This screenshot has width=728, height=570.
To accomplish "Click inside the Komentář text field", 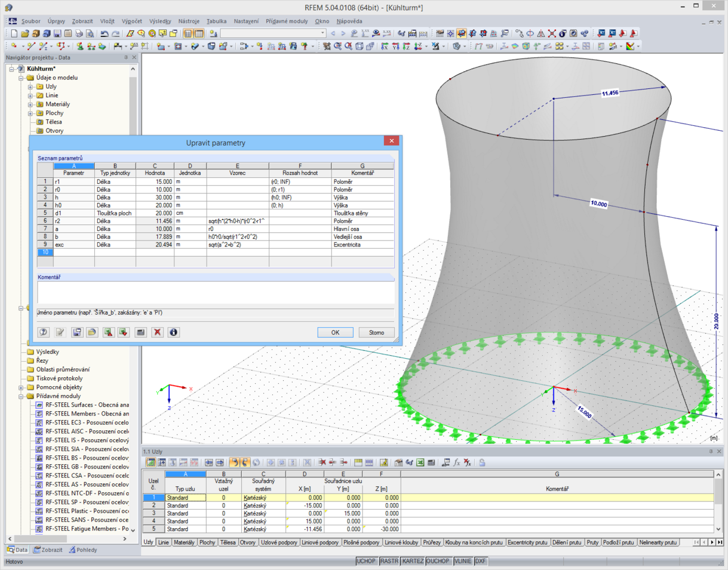I will click(215, 292).
